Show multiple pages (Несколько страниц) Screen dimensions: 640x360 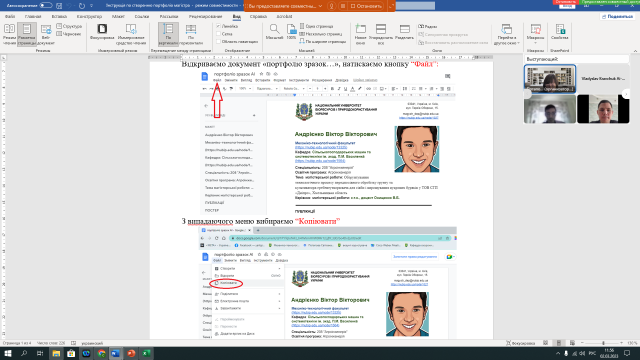pyautogui.click(x=320, y=34)
